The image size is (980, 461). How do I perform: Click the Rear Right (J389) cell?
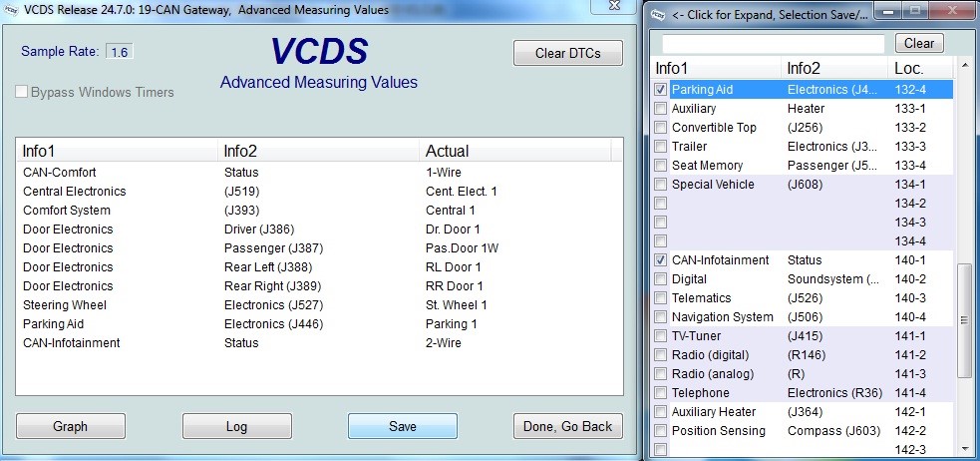(272, 286)
